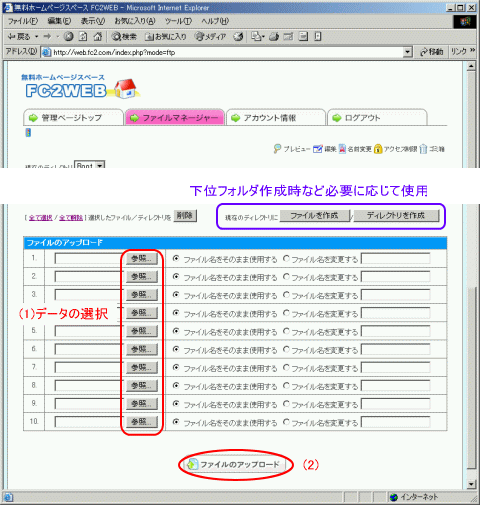Screen dimensions: 480x505
Task: Click the 編集 edit icon
Action: 318,149
